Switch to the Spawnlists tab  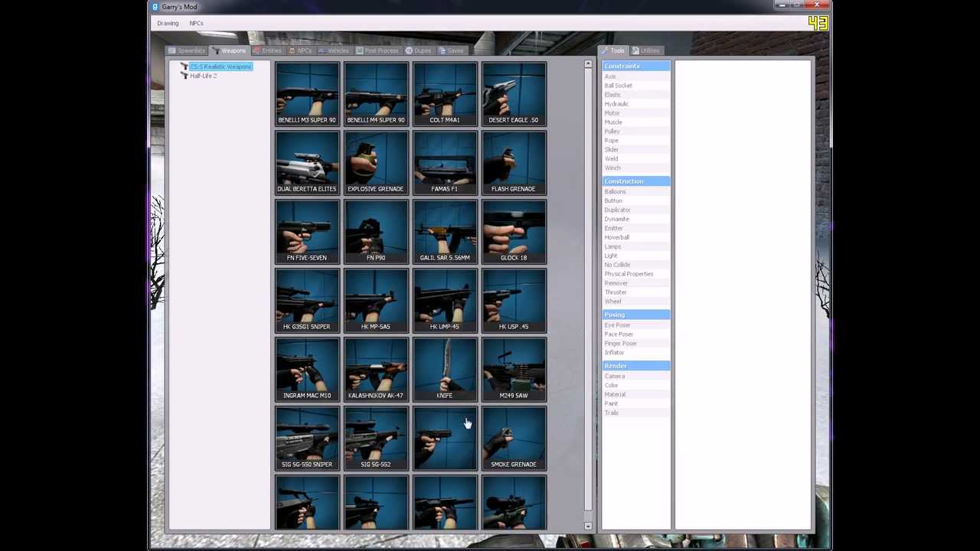point(187,51)
